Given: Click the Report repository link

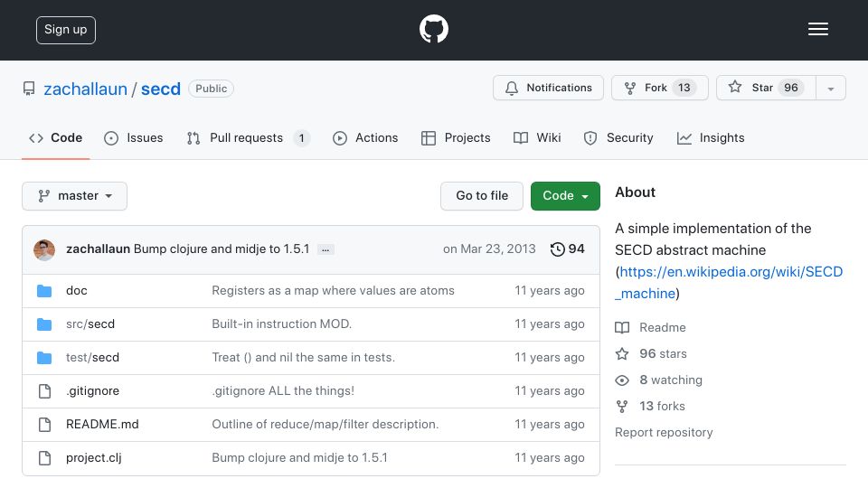Looking at the screenshot, I should [664, 433].
